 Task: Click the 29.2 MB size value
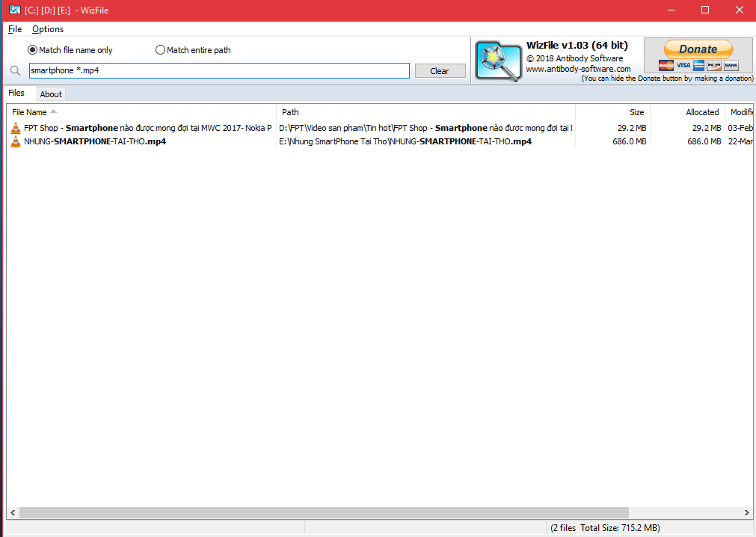tap(632, 128)
